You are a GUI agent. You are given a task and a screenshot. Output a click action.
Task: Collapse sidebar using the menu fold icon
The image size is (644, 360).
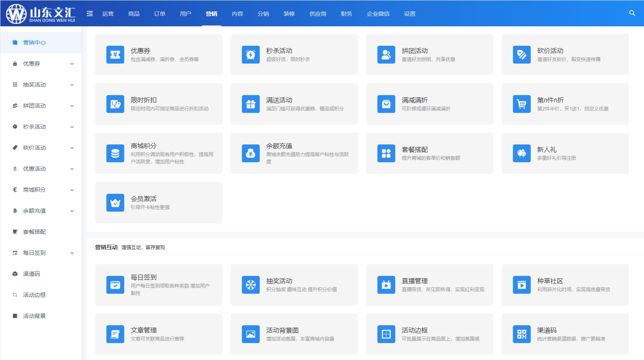[x=90, y=13]
